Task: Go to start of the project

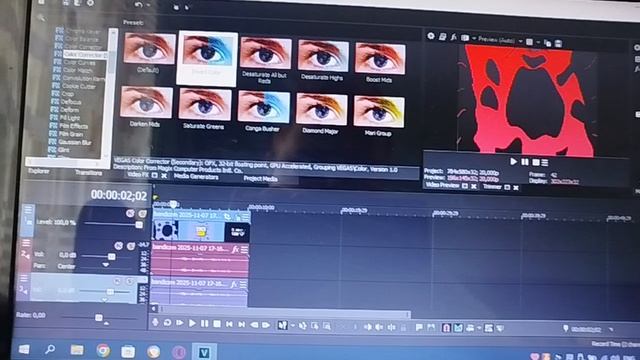Action: tap(229, 324)
